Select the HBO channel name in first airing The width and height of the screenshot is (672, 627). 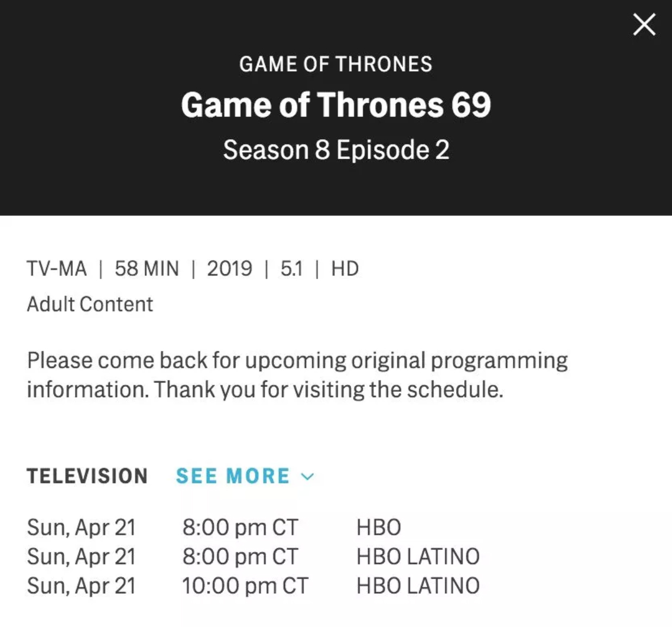click(x=378, y=527)
